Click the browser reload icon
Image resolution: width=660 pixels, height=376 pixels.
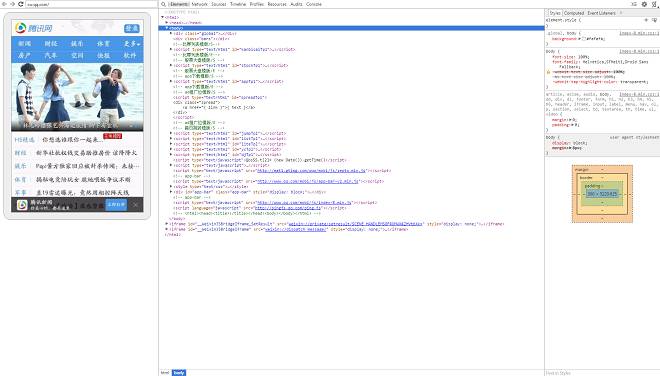coord(20,4)
